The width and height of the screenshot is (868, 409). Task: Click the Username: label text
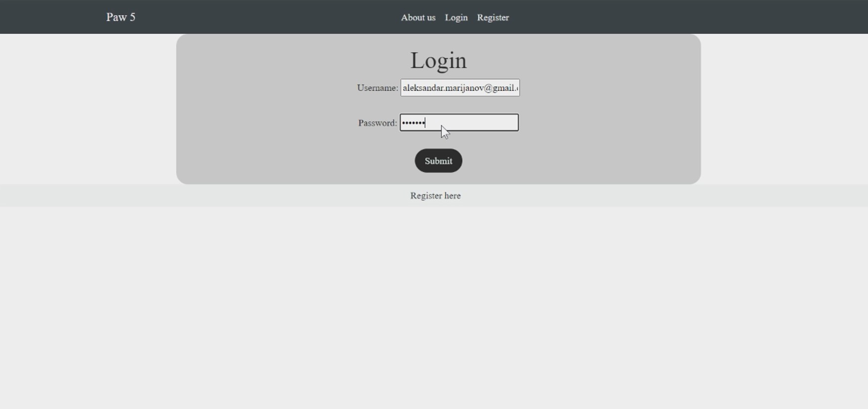tap(377, 88)
